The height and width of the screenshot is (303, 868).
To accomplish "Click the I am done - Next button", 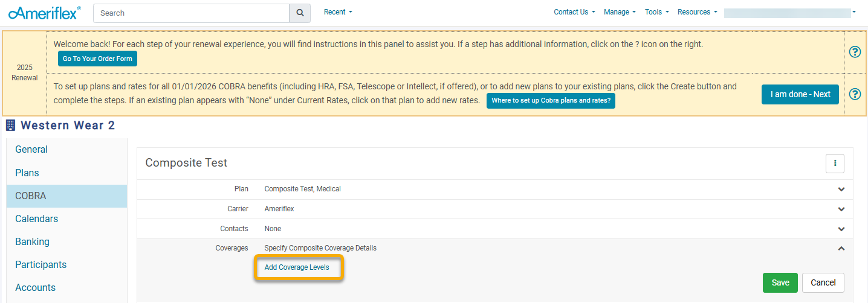I will click(x=800, y=94).
